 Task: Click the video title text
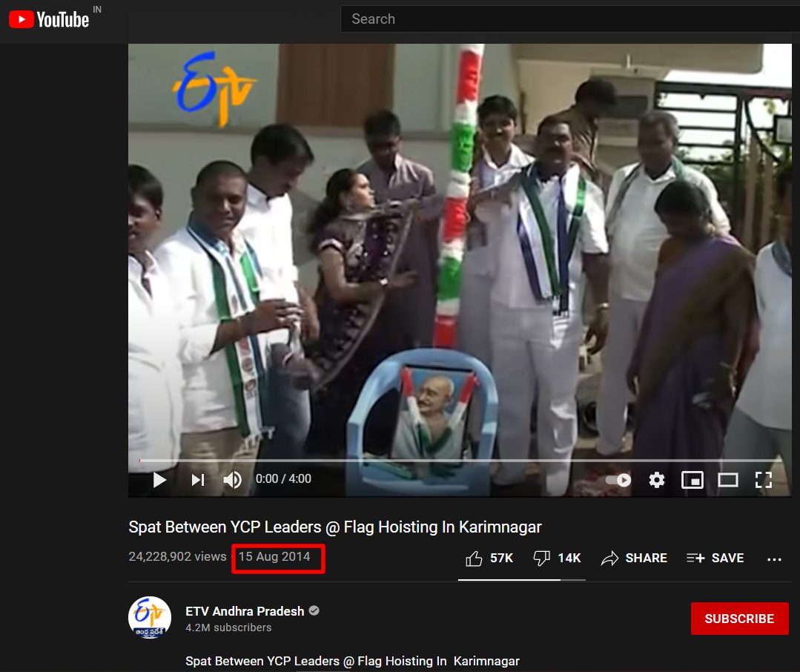pos(335,527)
